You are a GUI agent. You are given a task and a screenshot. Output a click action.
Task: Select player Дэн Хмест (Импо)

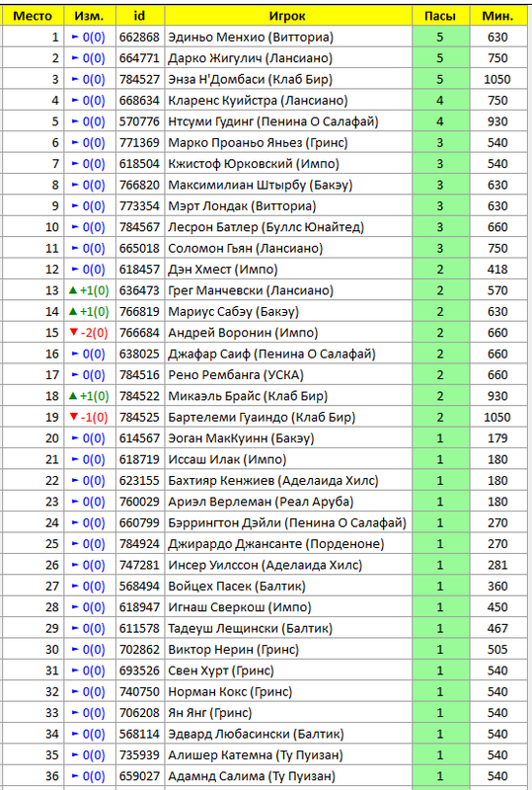tap(223, 270)
